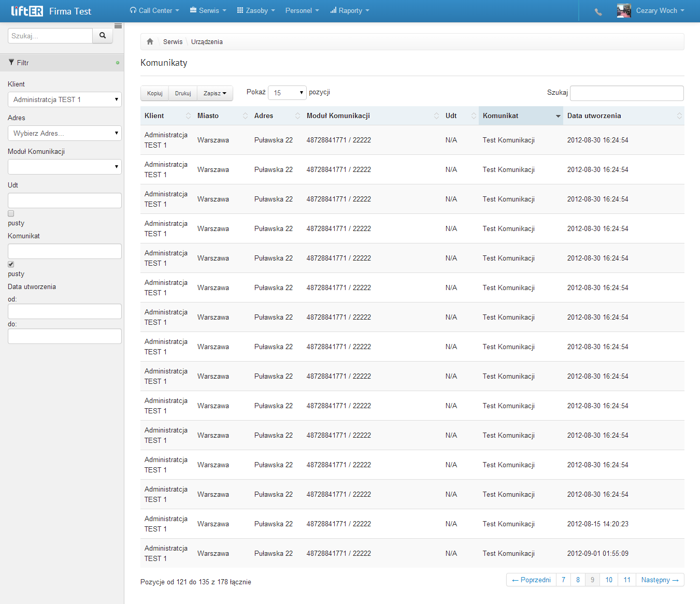Click the green status dot in Filtr header
The height and width of the screenshot is (604, 700).
coord(118,63)
